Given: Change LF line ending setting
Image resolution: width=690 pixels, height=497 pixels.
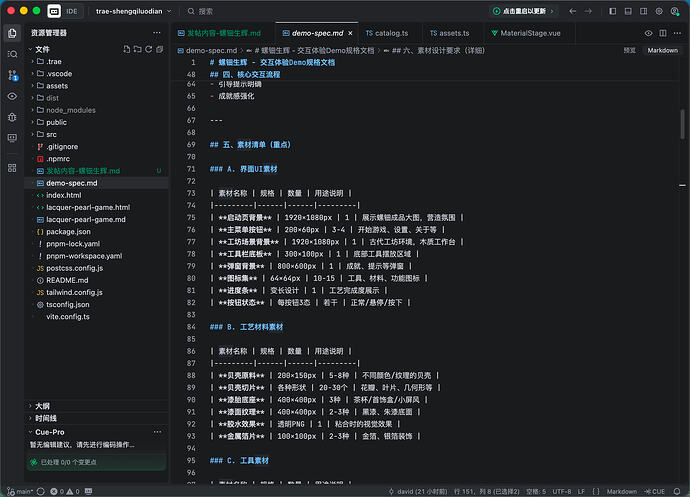Looking at the screenshot, I should pos(581,491).
